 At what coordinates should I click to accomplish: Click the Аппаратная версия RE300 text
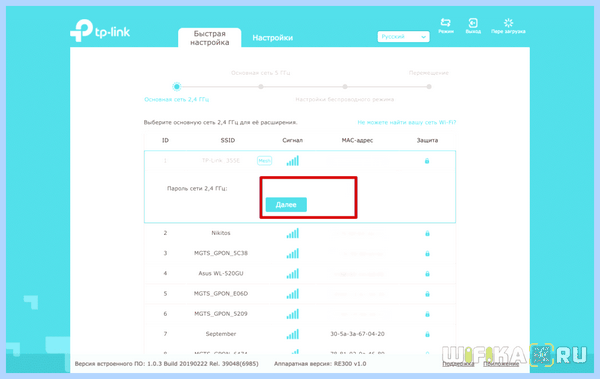pyautogui.click(x=320, y=364)
